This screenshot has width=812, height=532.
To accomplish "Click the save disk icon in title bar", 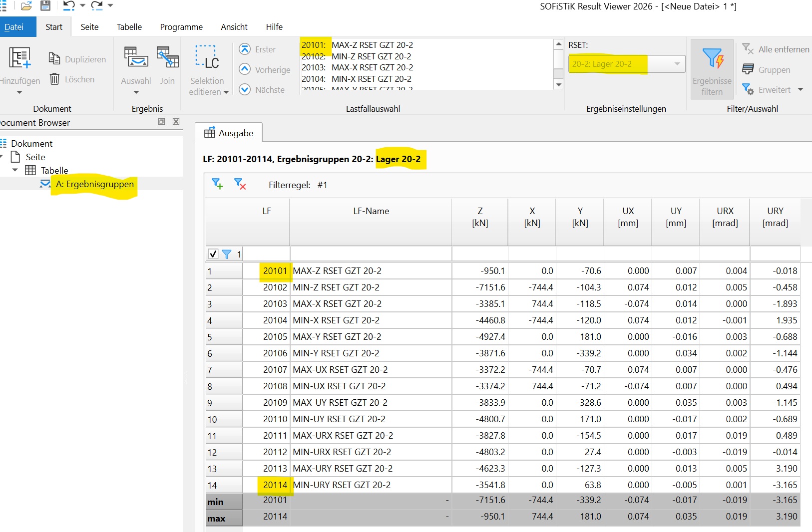I will (x=45, y=6).
